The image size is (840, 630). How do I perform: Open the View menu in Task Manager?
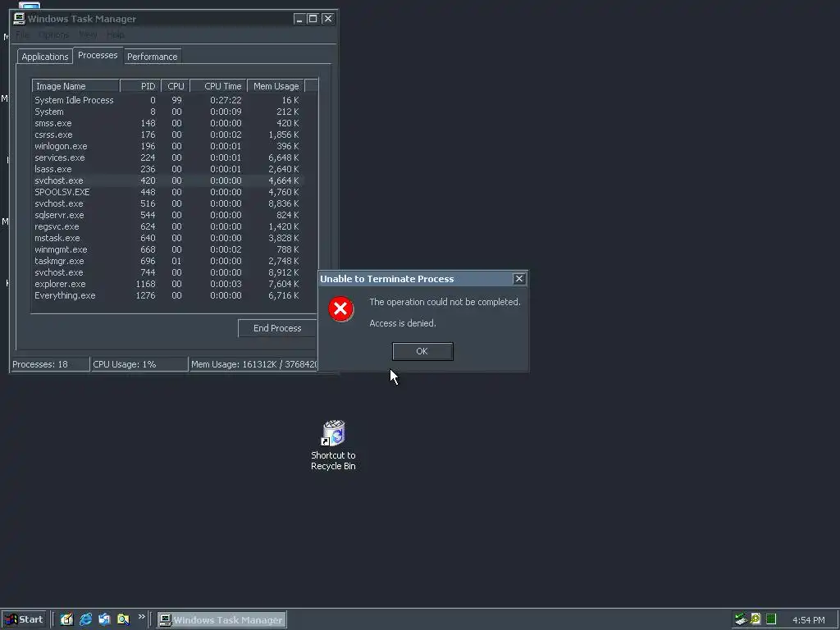click(88, 34)
